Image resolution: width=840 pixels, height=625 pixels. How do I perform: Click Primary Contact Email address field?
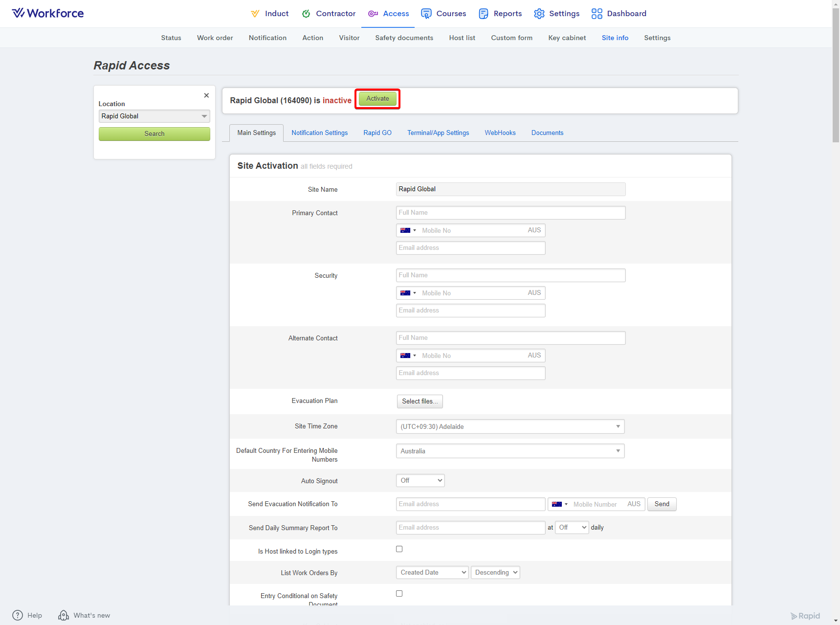pos(471,248)
